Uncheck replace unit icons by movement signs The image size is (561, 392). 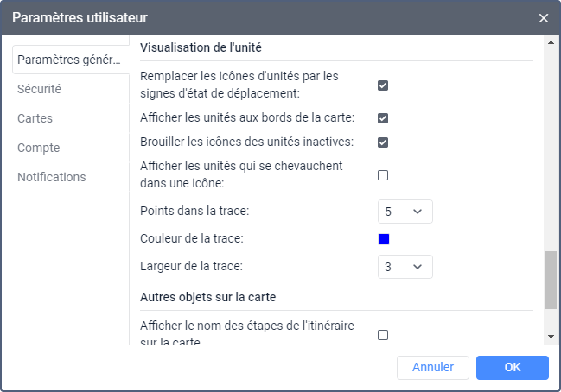pos(383,85)
